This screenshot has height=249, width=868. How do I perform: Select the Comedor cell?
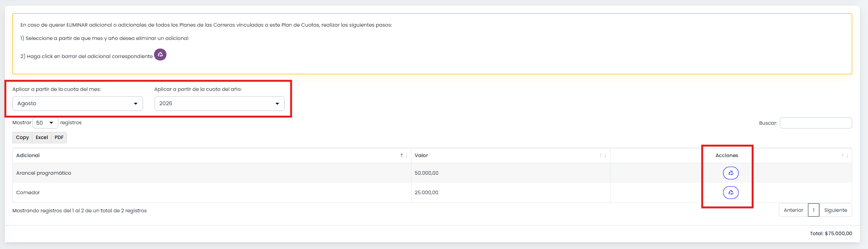point(212,192)
